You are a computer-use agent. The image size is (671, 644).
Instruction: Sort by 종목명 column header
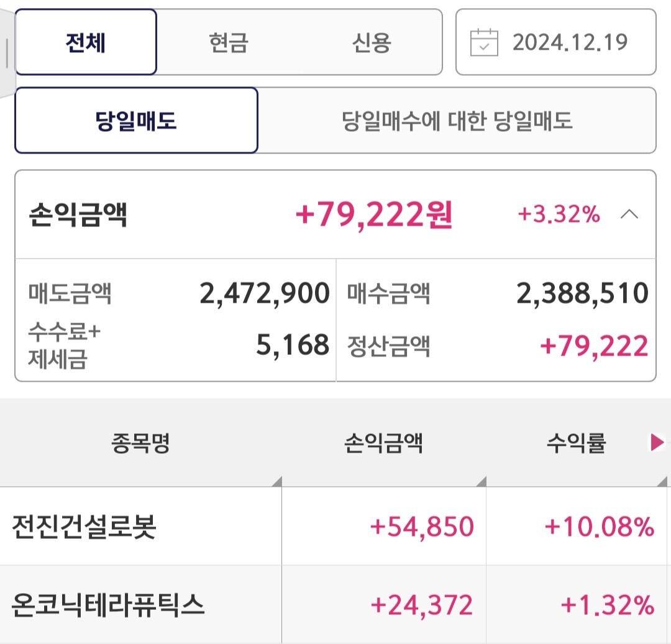point(140,444)
